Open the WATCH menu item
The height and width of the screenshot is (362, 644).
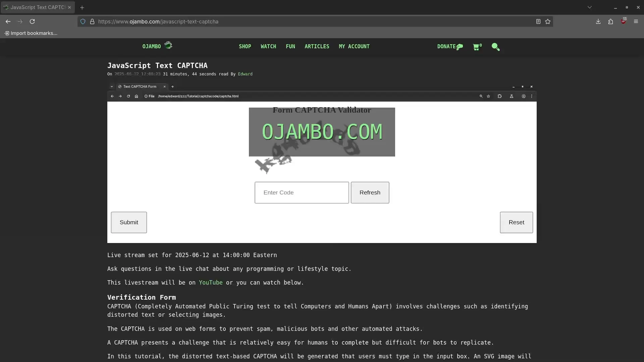coord(268,47)
